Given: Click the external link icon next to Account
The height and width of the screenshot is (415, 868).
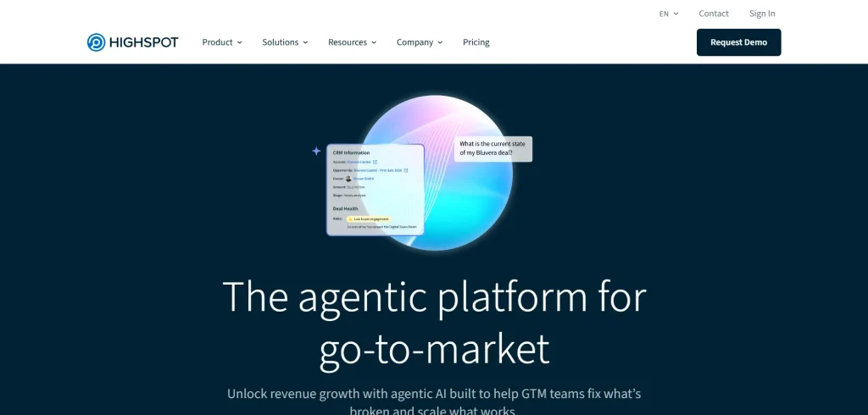Looking at the screenshot, I should pyautogui.click(x=375, y=161).
